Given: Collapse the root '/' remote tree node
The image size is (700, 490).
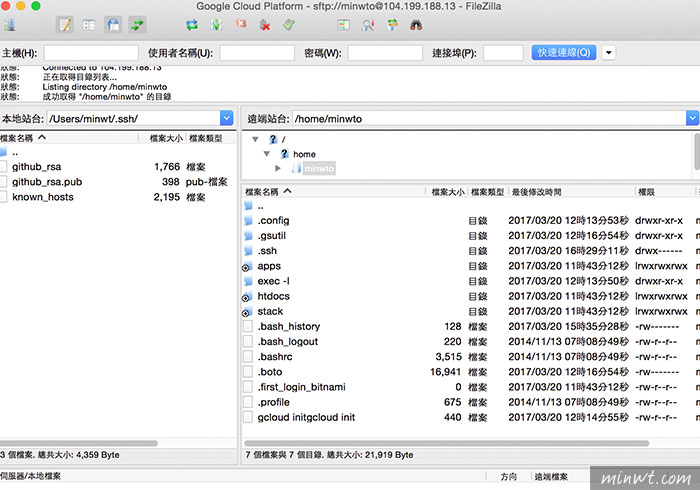Looking at the screenshot, I should [x=255, y=139].
